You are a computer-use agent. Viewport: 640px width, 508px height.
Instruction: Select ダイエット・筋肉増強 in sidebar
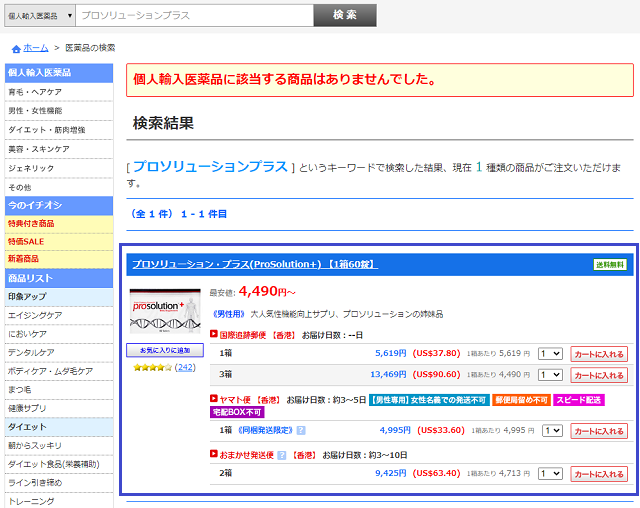tap(59, 130)
